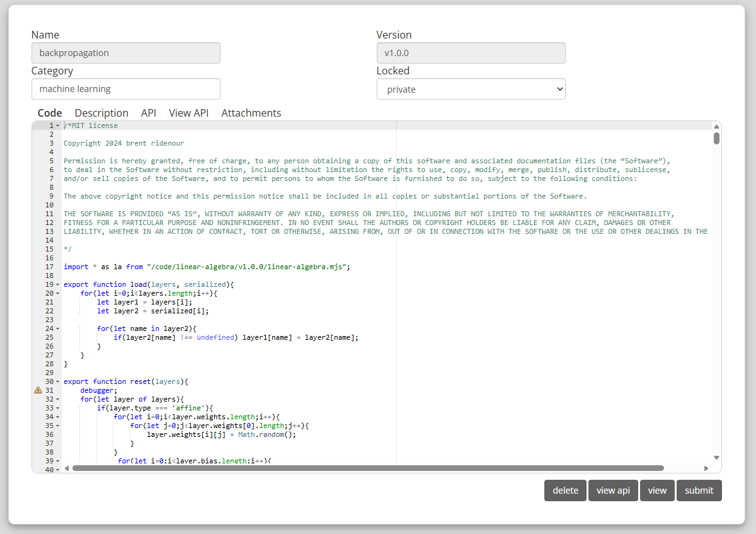
Task: Select the View API tab
Action: click(x=188, y=113)
